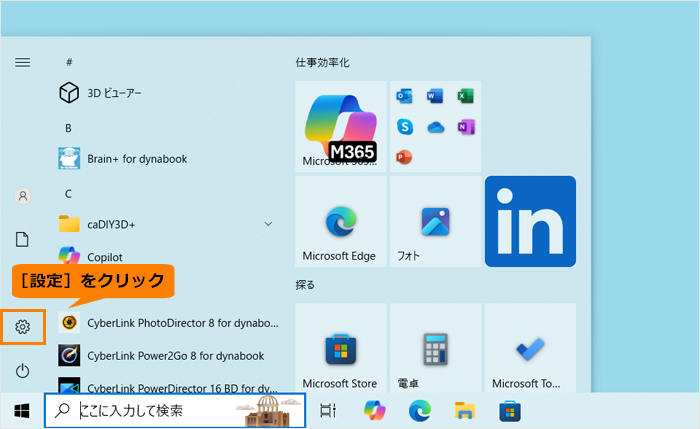700x429 pixels.
Task: Open the user account icon in sidebar
Action: (x=23, y=196)
